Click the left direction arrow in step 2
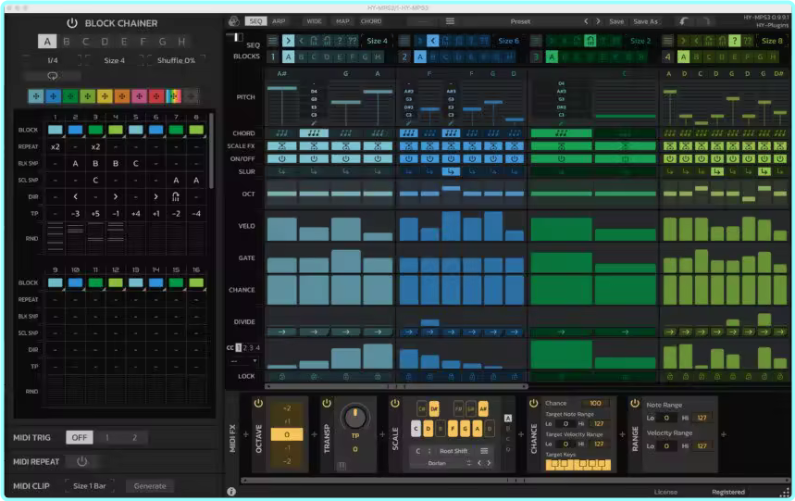The image size is (795, 501). coord(75,197)
